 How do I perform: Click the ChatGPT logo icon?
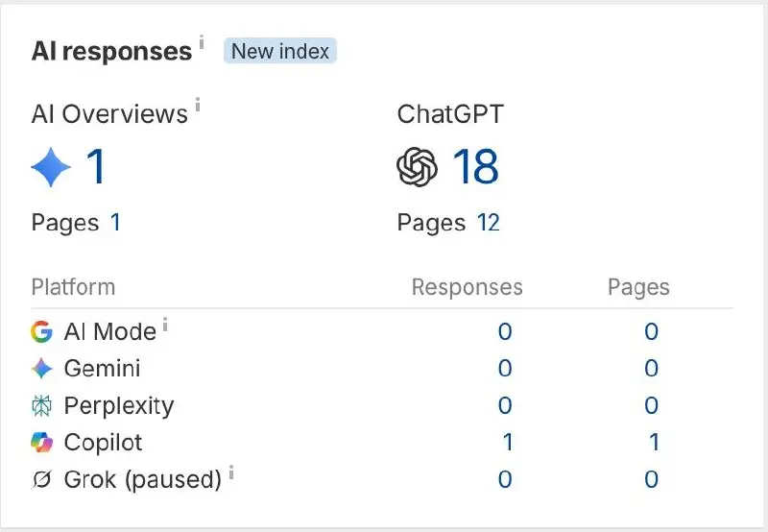(417, 167)
